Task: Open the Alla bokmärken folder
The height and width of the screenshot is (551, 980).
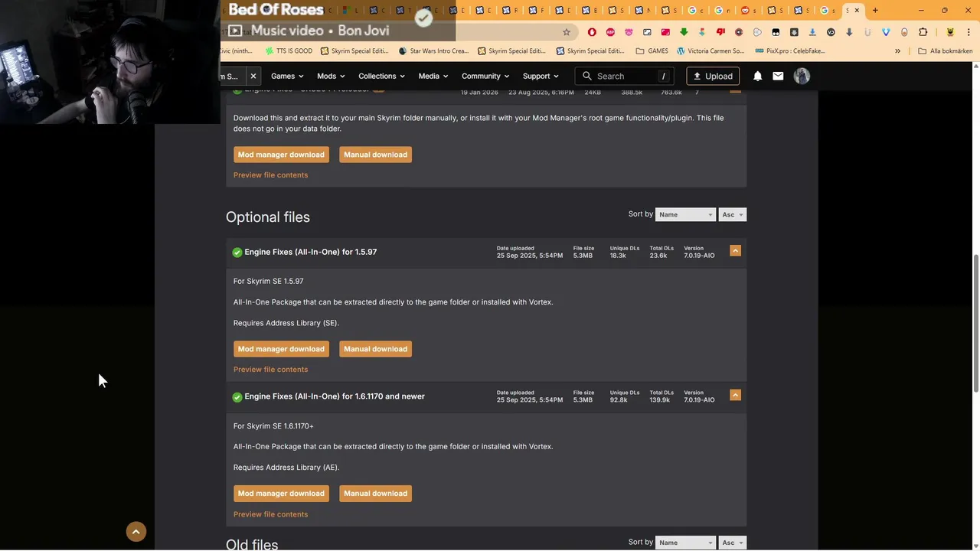Action: pyautogui.click(x=945, y=51)
